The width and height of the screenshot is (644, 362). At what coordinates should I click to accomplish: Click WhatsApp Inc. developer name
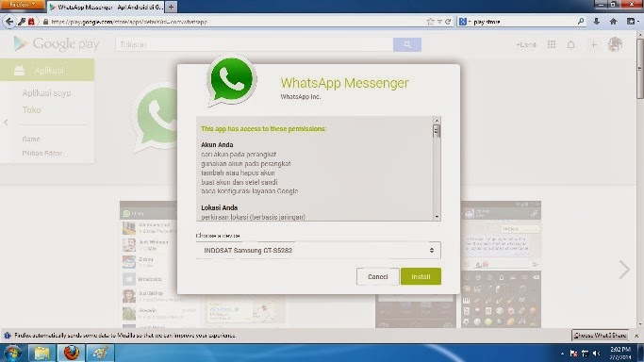pos(300,97)
